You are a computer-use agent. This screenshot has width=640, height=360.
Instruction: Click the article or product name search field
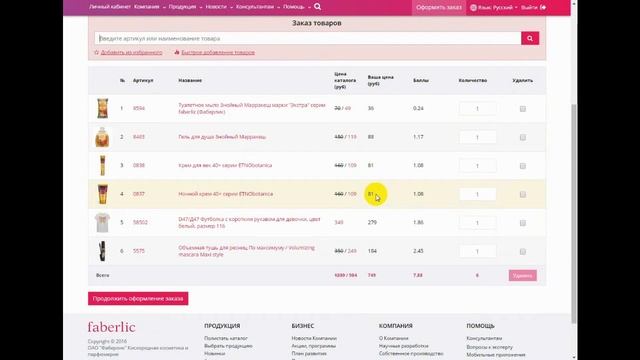(308, 38)
